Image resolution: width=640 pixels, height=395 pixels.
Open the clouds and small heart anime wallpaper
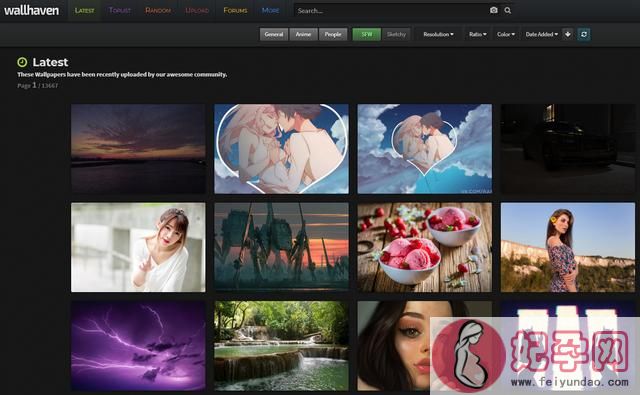click(425, 149)
